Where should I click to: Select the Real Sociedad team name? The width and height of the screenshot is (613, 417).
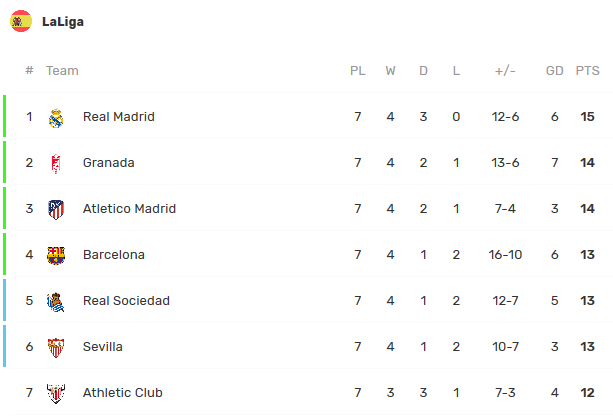[126, 301]
